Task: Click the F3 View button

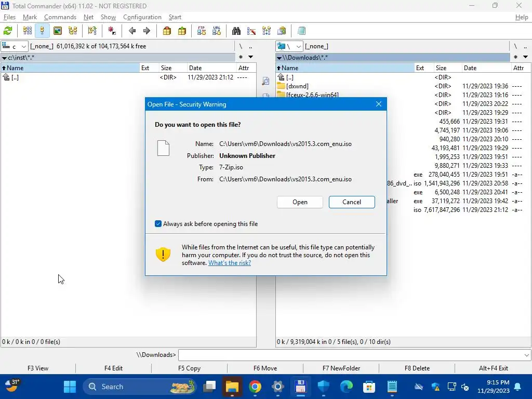Action: [x=38, y=368]
